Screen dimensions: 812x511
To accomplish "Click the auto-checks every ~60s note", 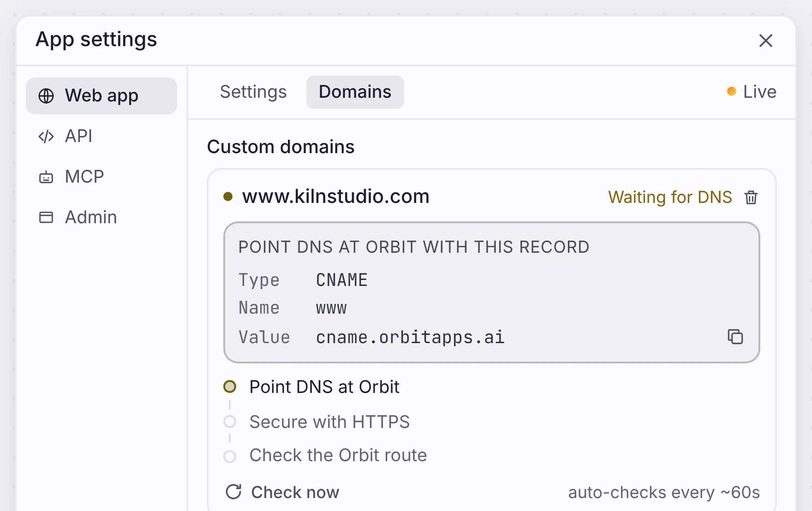I will tap(664, 493).
